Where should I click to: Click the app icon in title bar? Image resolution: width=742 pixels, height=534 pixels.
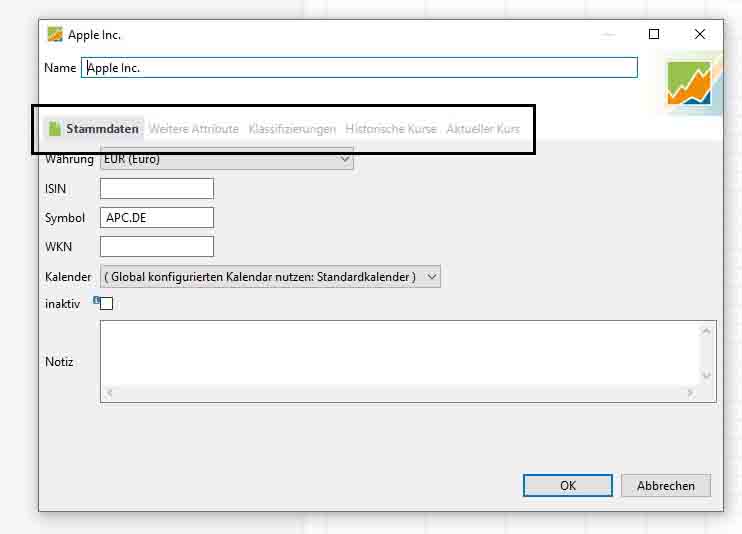[55, 34]
